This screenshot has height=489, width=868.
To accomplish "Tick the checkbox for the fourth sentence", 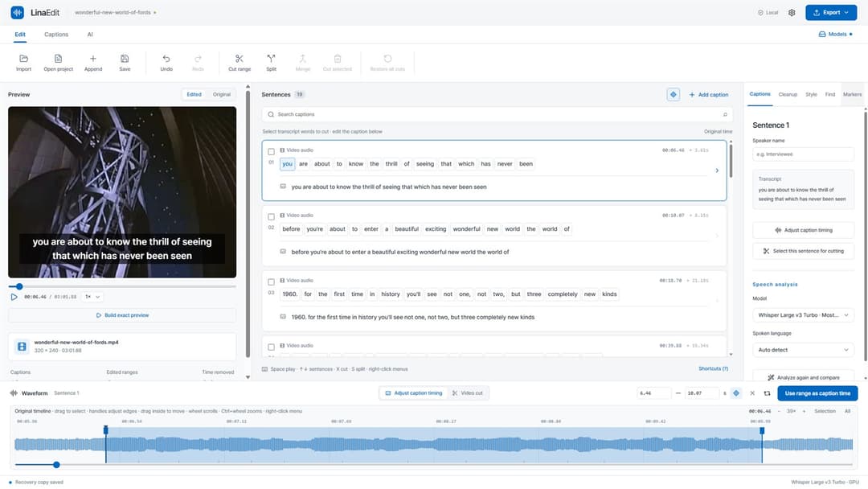I will coord(272,347).
